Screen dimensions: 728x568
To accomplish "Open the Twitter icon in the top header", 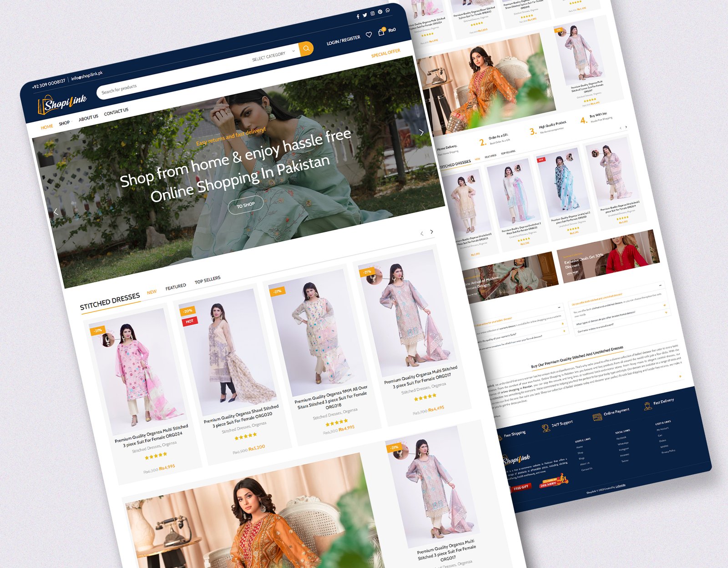I will click(x=365, y=15).
